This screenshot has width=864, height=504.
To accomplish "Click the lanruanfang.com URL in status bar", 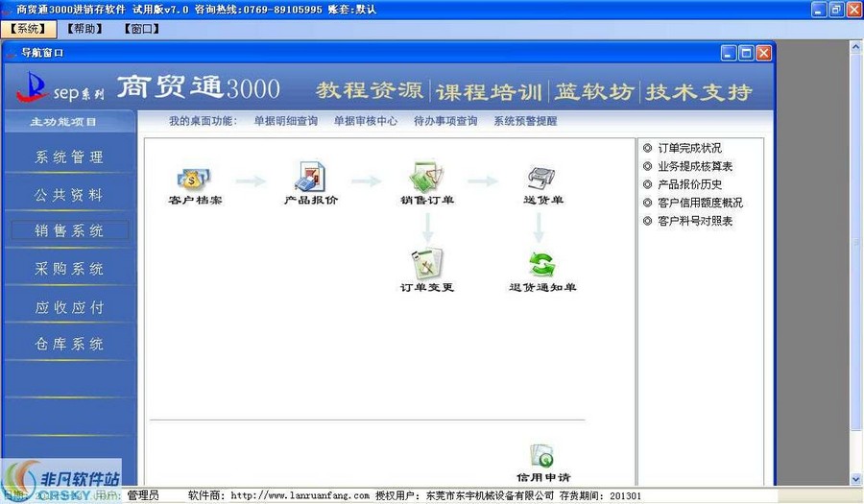I will coord(300,495).
